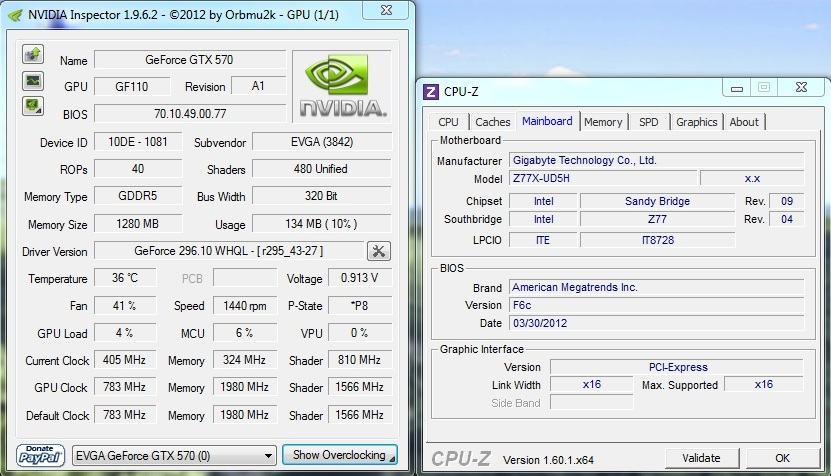Switch to the CPU tab in CPU-Z
Screen dimensions: 831x476
pos(448,122)
